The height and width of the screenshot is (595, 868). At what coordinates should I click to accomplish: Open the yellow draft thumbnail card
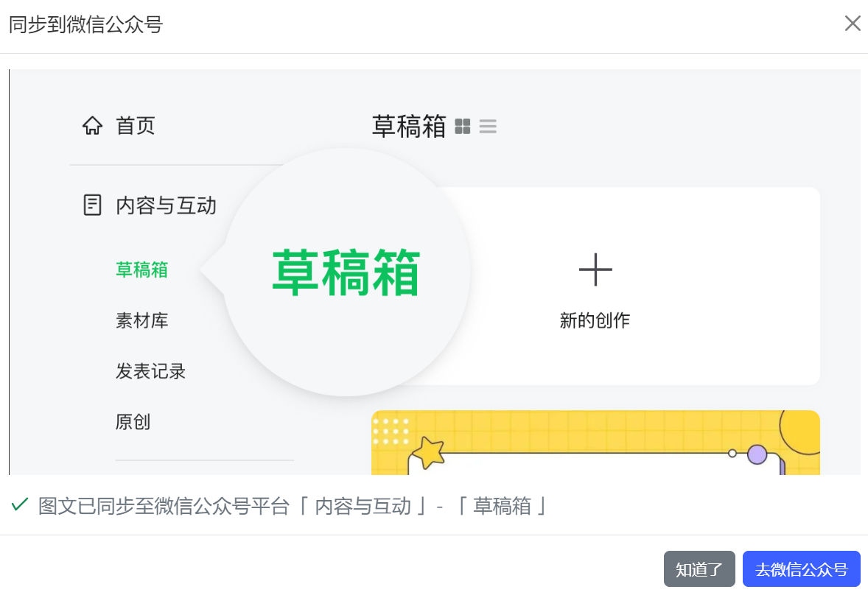point(595,443)
